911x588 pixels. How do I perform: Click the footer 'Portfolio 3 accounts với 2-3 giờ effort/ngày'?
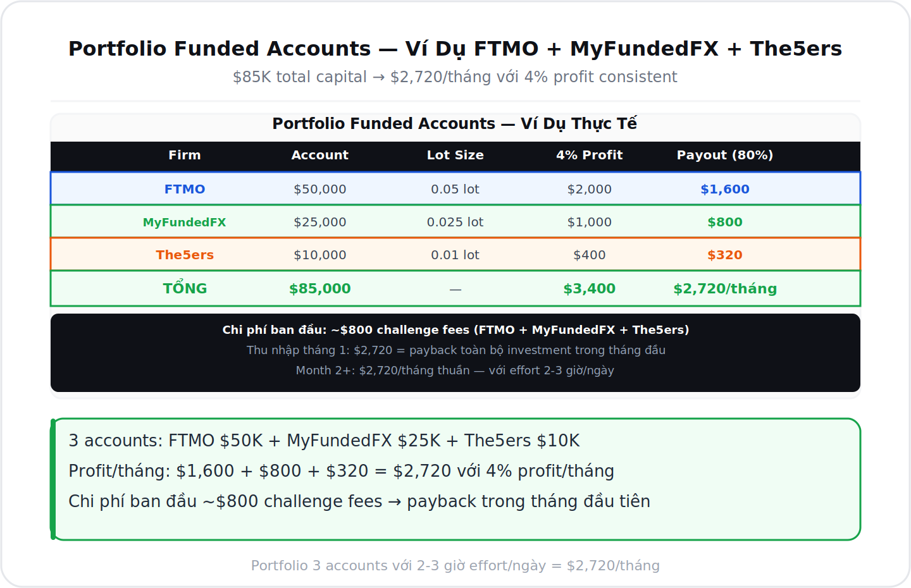[455, 565]
